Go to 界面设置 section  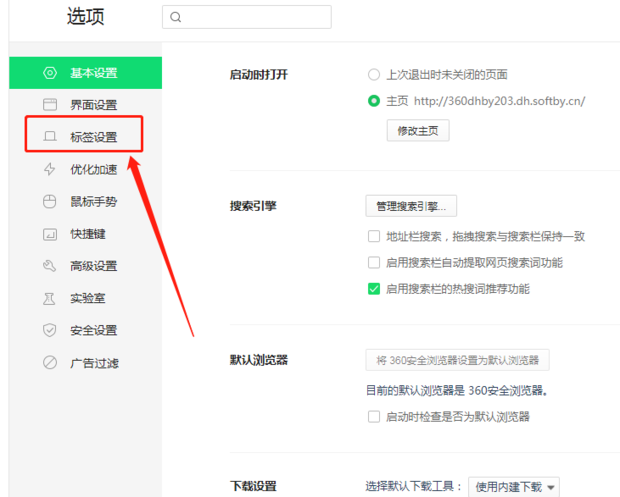[x=85, y=105]
